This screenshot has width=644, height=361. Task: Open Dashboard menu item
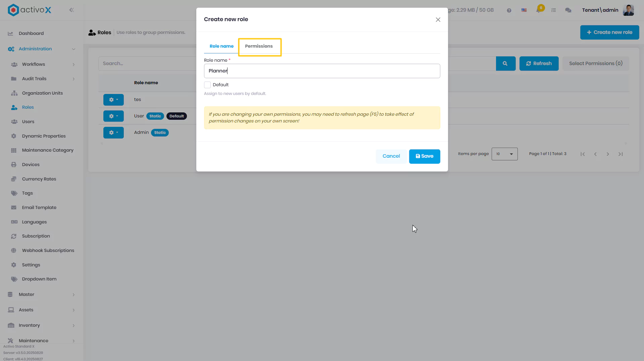[31, 34]
